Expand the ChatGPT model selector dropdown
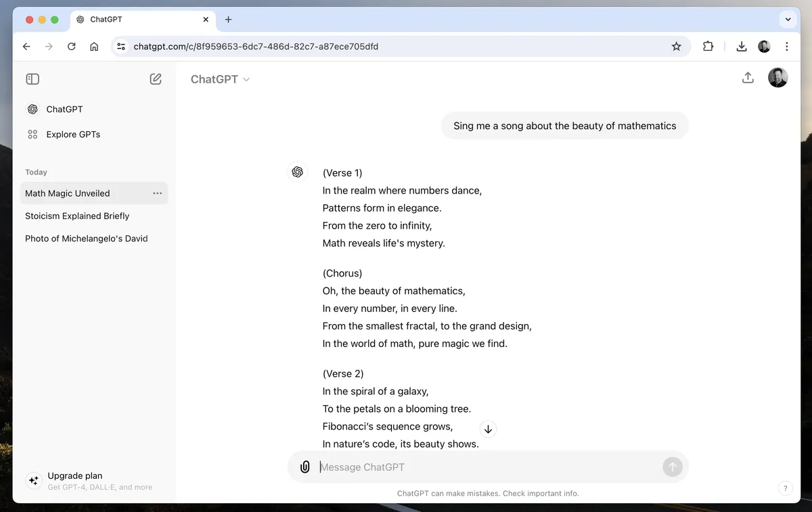Image resolution: width=812 pixels, height=512 pixels. 221,79
